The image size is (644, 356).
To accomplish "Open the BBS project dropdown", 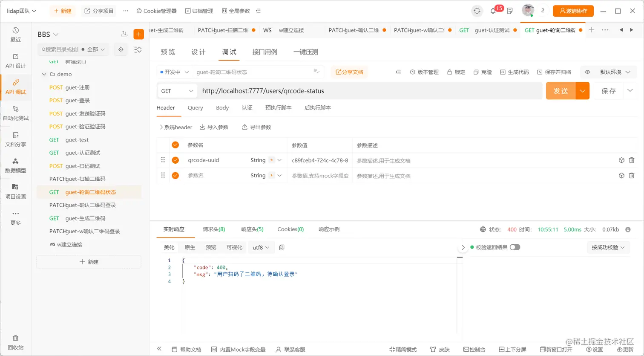I will click(x=48, y=34).
